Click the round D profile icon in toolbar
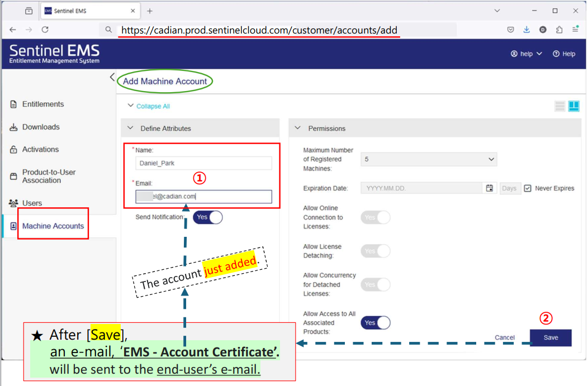The height and width of the screenshot is (386, 588). click(x=543, y=30)
